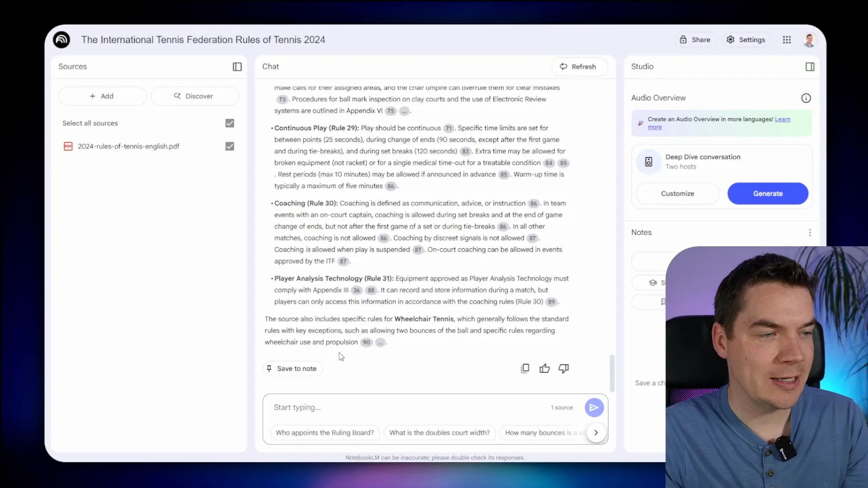Refresh the chat
The image size is (868, 488).
click(579, 67)
